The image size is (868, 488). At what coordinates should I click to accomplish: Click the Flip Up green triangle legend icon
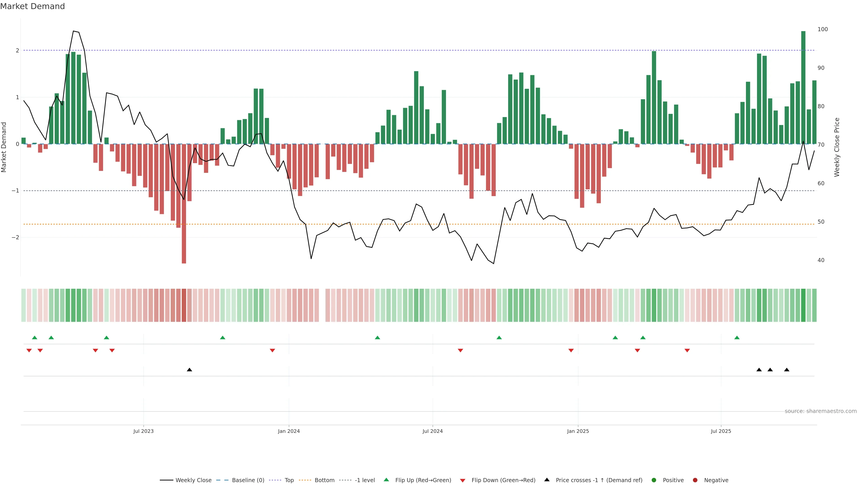[x=386, y=480]
